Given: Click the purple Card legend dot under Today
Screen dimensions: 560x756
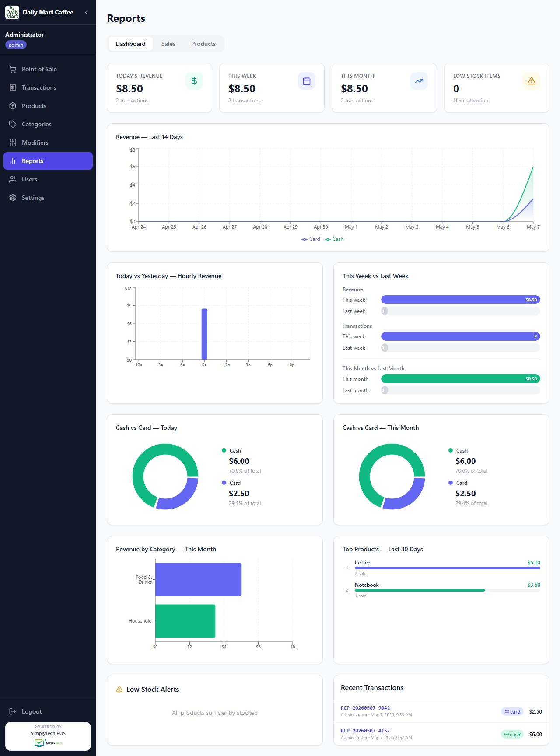Looking at the screenshot, I should click(x=224, y=483).
